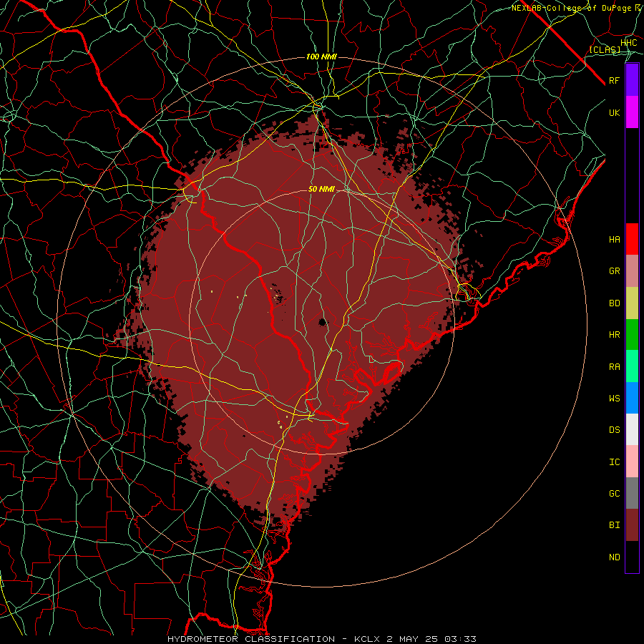Click the BI dark red legend swatch

pos(632,525)
